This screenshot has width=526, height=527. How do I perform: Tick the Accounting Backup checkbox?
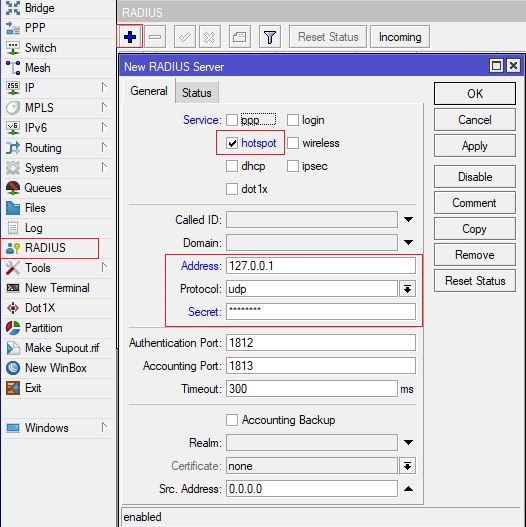[232, 420]
